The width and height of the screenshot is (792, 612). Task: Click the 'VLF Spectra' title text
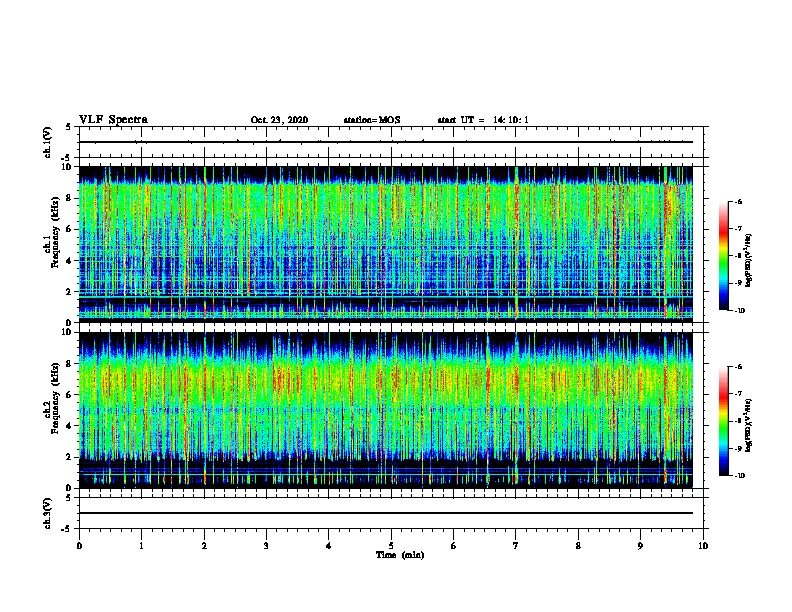pos(113,120)
